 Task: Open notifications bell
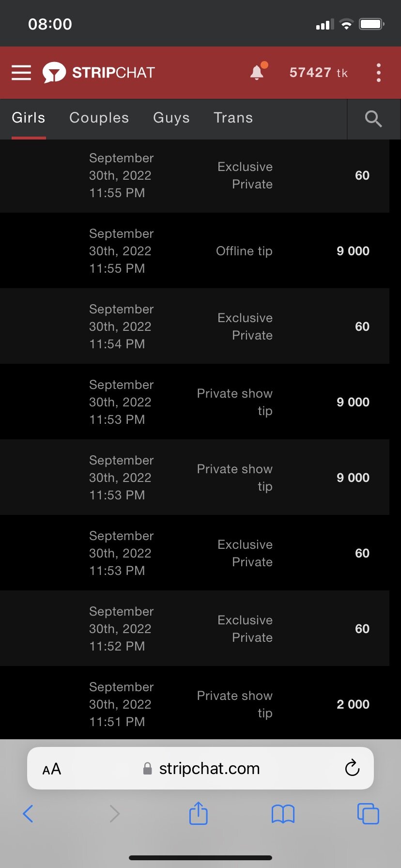pos(257,73)
